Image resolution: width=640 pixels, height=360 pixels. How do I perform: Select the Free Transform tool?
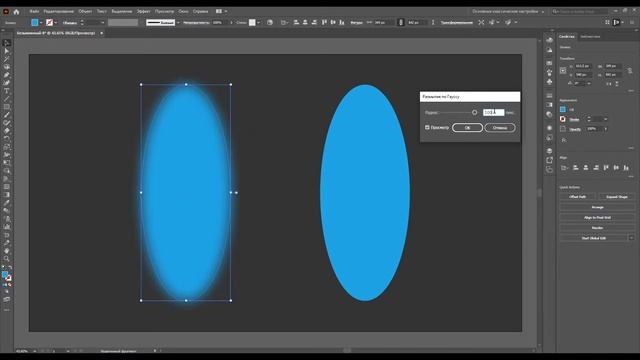[7, 162]
